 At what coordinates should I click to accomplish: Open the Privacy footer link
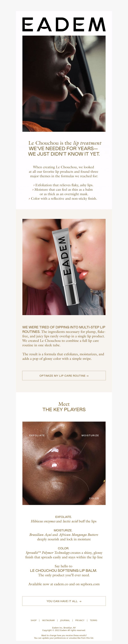pyautogui.click(x=80, y=620)
